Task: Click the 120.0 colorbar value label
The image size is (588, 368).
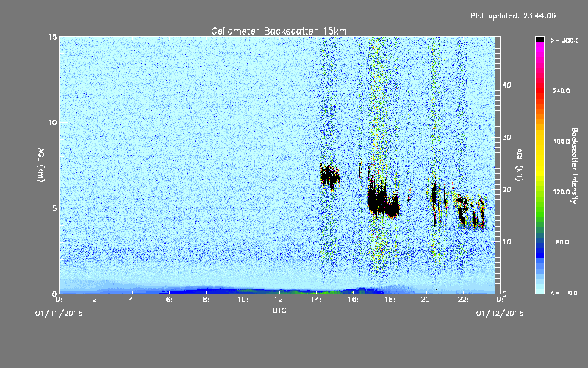Action: click(562, 192)
